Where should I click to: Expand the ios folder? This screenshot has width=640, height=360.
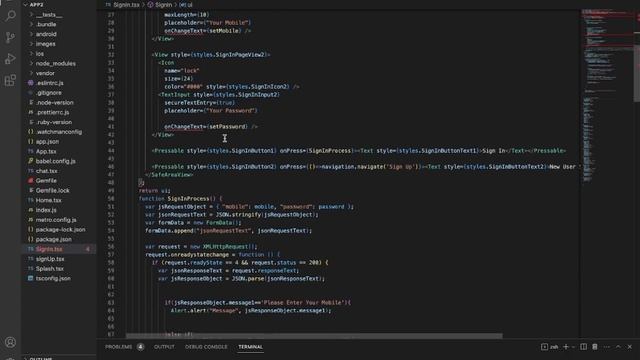[x=40, y=54]
